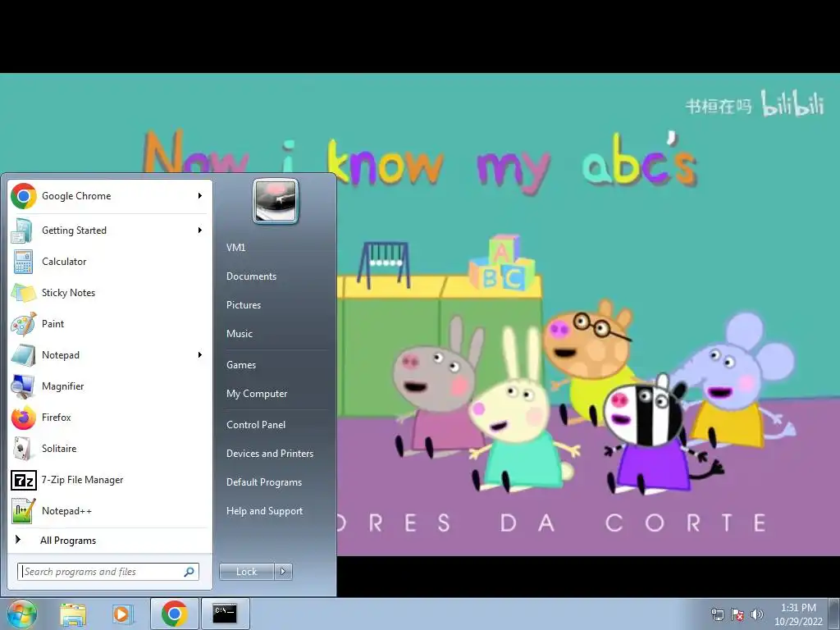Click the volume speaker tray icon
The width and height of the screenshot is (840, 630).
click(x=756, y=614)
